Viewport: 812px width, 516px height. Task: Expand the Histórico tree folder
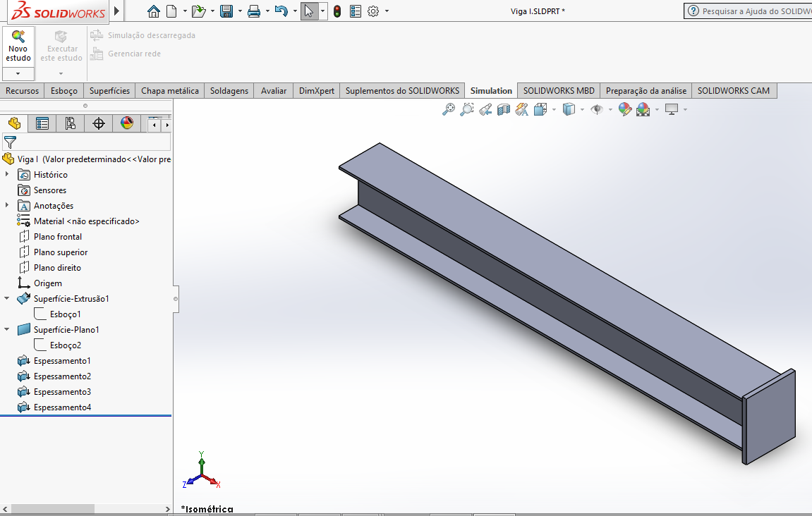point(7,174)
